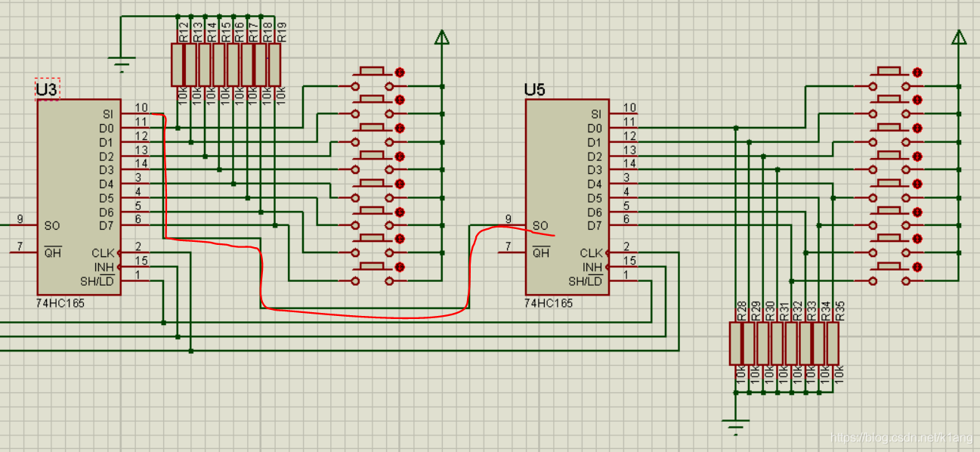980x452 pixels.
Task: Click the D7 pin 6 on U3
Action: [134, 224]
